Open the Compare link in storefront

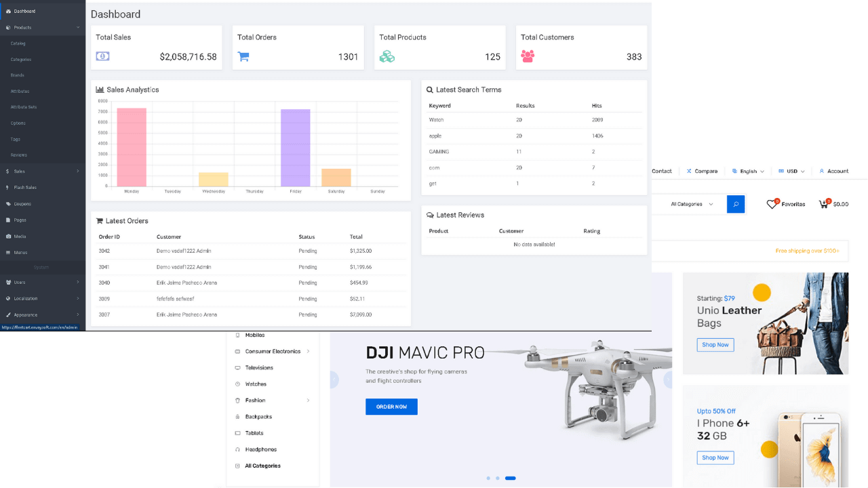point(702,171)
